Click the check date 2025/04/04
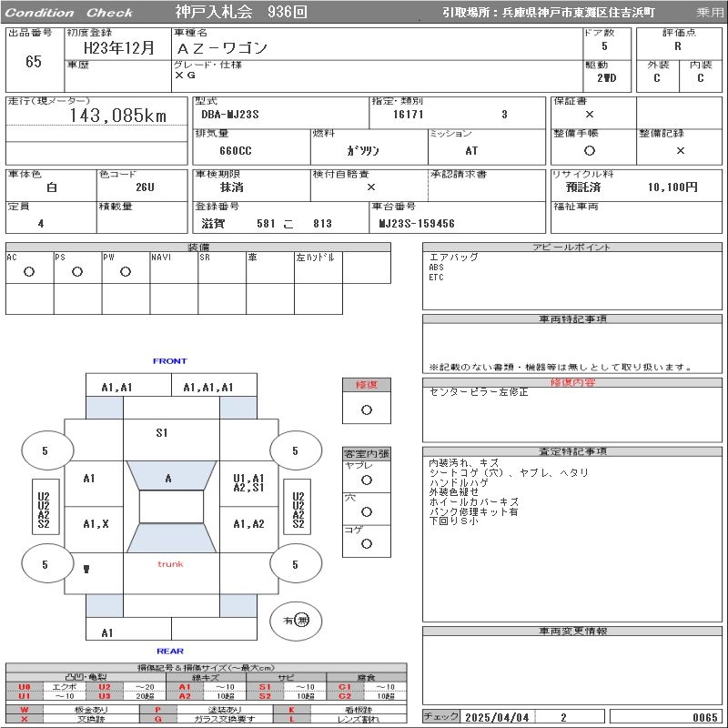Screen dimensions: 728x728 [x=497, y=718]
